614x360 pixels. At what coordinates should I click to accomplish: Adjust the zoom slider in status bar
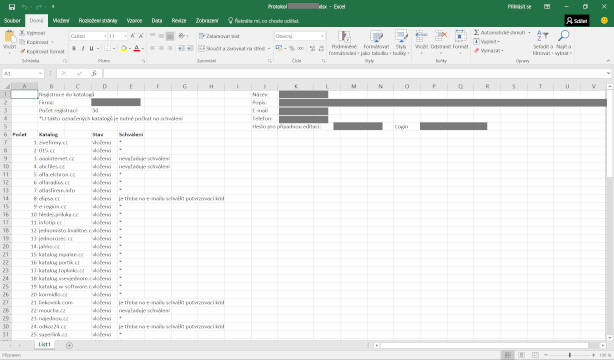click(570, 355)
